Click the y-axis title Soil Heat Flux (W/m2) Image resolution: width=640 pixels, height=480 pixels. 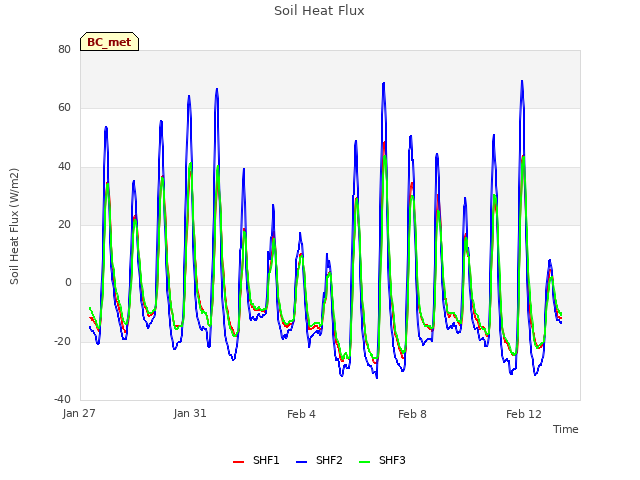[x=14, y=226]
